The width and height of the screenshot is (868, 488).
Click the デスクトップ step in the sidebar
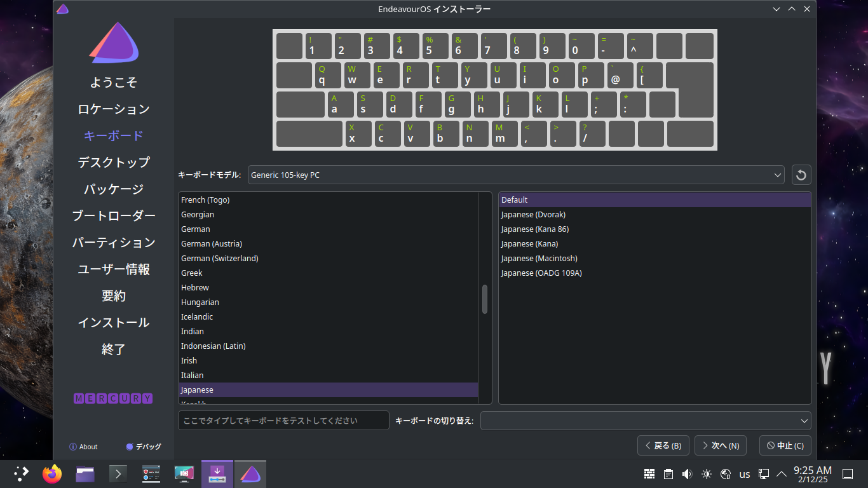pos(114,163)
